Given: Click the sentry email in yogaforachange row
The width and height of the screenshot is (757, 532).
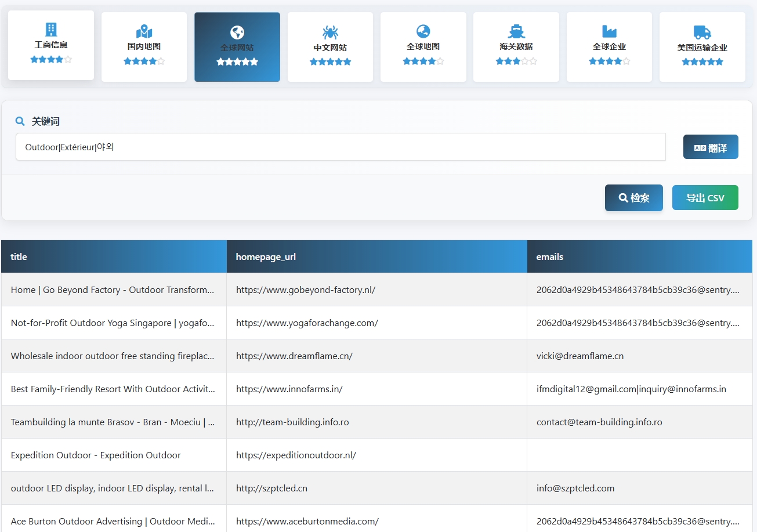Looking at the screenshot, I should [638, 323].
